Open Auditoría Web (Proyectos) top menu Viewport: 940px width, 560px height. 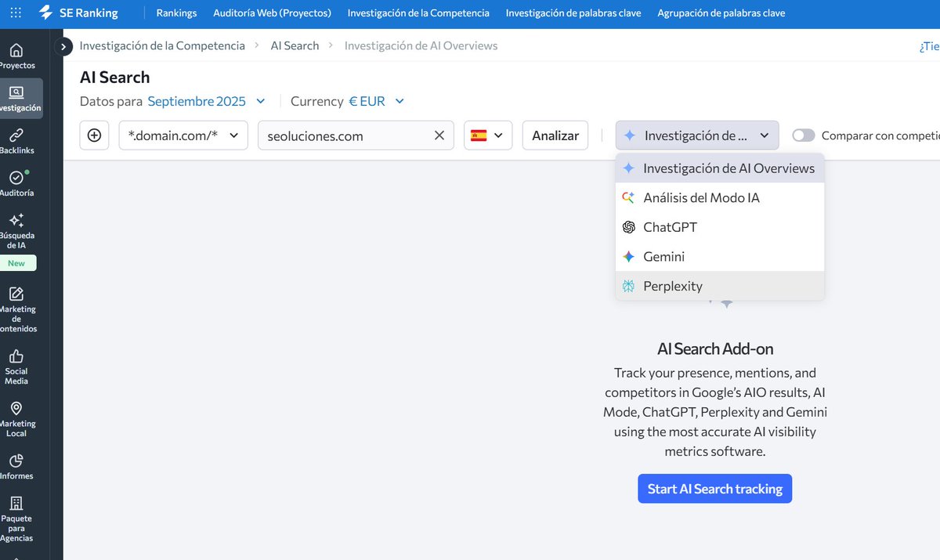click(x=272, y=13)
